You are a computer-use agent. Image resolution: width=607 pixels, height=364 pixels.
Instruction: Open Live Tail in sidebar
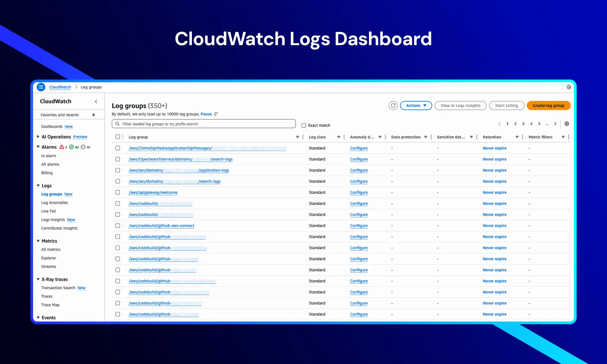pyautogui.click(x=49, y=211)
